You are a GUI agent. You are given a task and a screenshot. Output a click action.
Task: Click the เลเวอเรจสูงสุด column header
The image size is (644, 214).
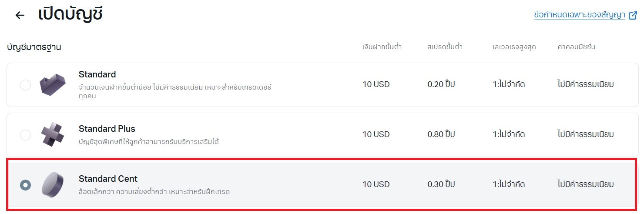coord(511,47)
